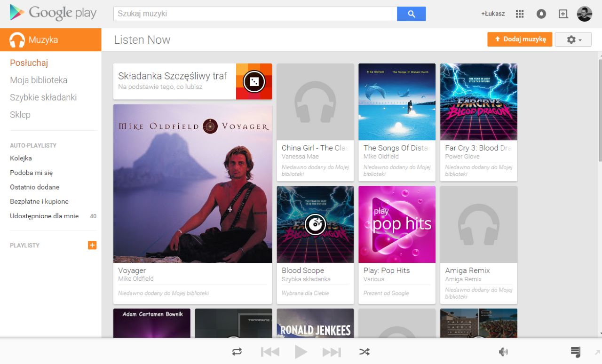
Task: Click the Muzyka orange header tab
Action: pos(50,40)
